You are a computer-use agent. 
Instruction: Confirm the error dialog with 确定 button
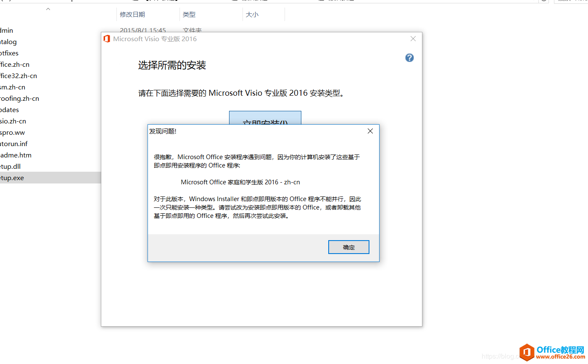point(348,247)
